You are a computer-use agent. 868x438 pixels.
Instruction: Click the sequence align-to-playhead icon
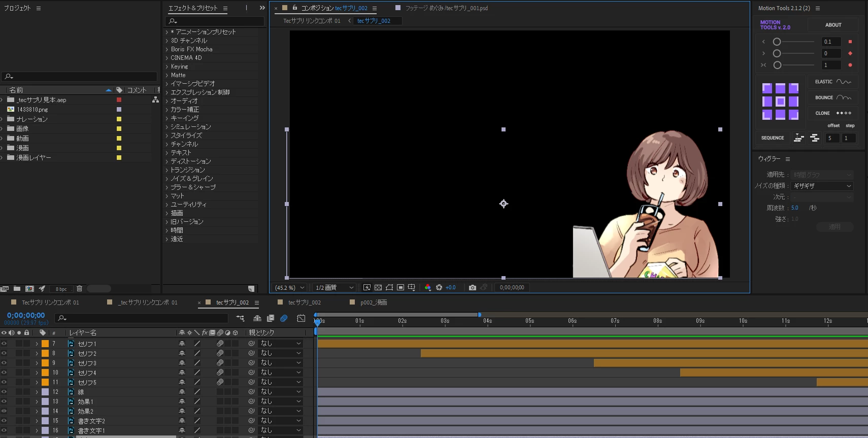pyautogui.click(x=799, y=138)
